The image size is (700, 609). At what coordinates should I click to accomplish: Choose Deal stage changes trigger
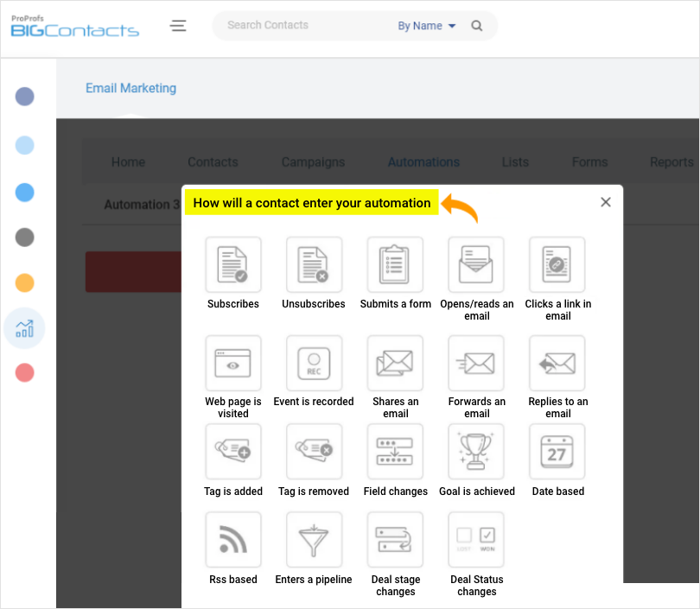395,539
